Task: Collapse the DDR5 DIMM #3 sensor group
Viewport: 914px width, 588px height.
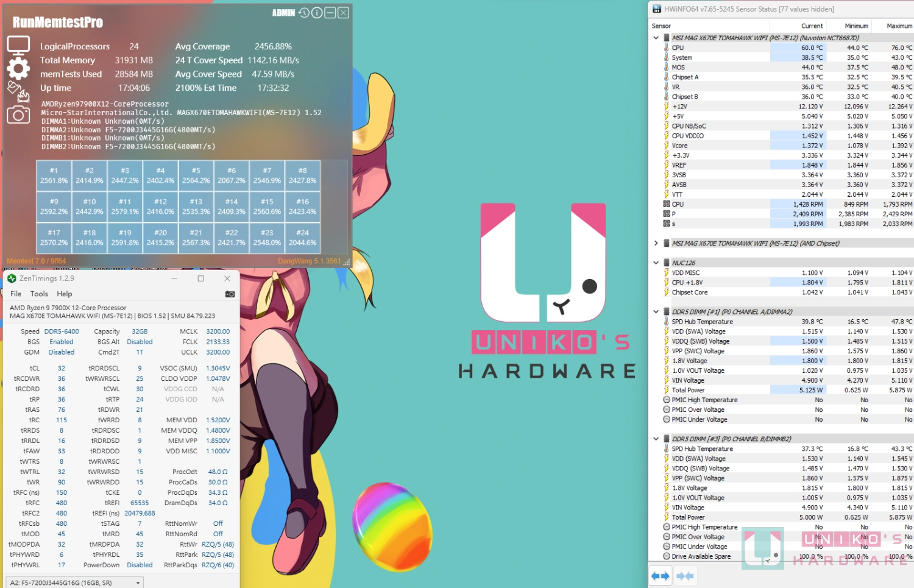Action: (656, 439)
